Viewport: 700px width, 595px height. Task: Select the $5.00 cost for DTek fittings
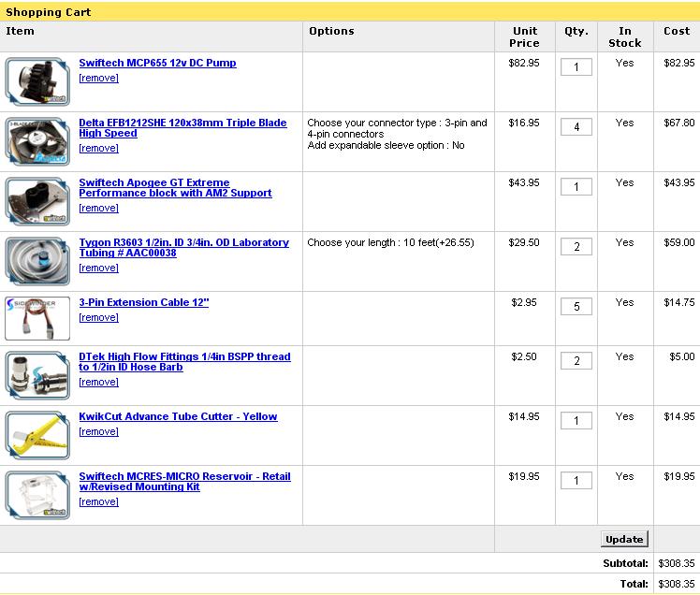pyautogui.click(x=681, y=356)
